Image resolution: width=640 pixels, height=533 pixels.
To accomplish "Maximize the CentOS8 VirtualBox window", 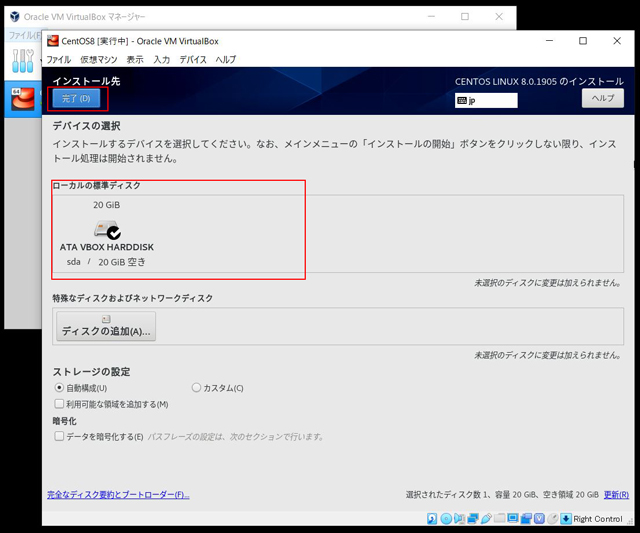I will pos(583,41).
